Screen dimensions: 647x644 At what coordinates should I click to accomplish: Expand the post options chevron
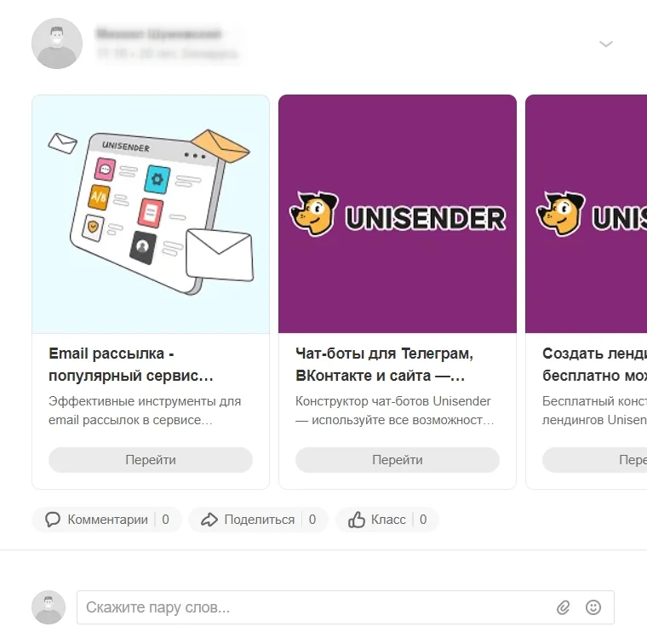(x=606, y=44)
